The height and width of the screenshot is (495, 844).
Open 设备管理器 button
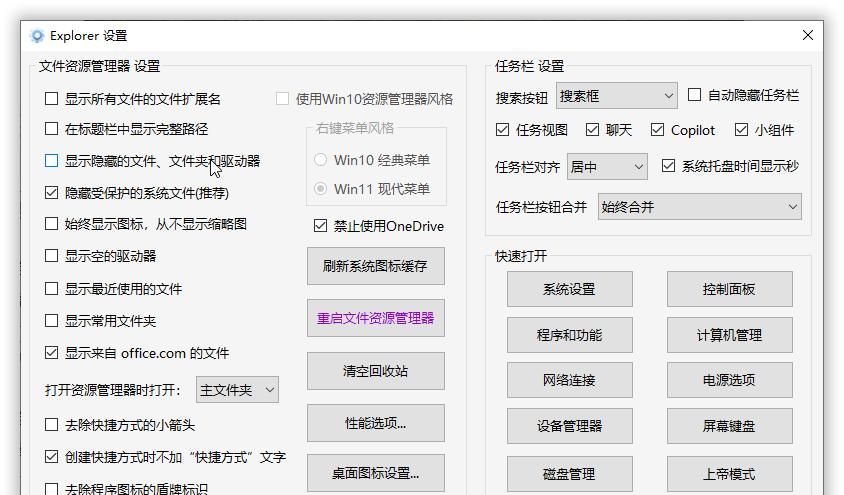click(x=569, y=426)
